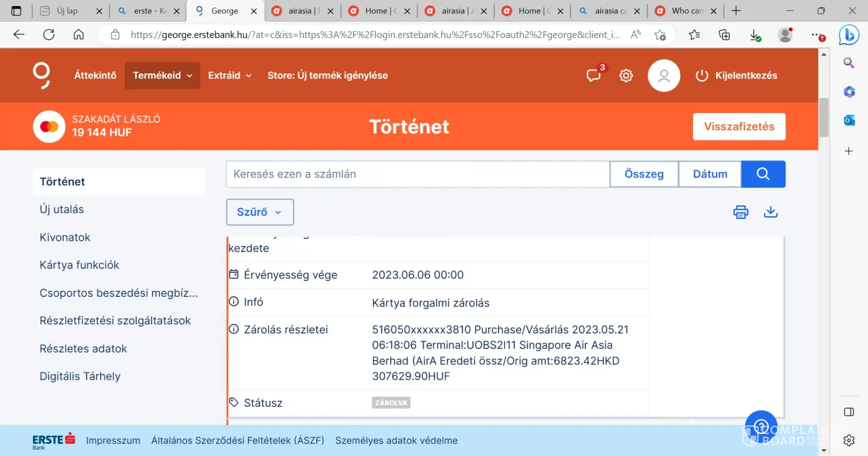Download the transaction history
The width and height of the screenshot is (868, 456).
pos(771,212)
